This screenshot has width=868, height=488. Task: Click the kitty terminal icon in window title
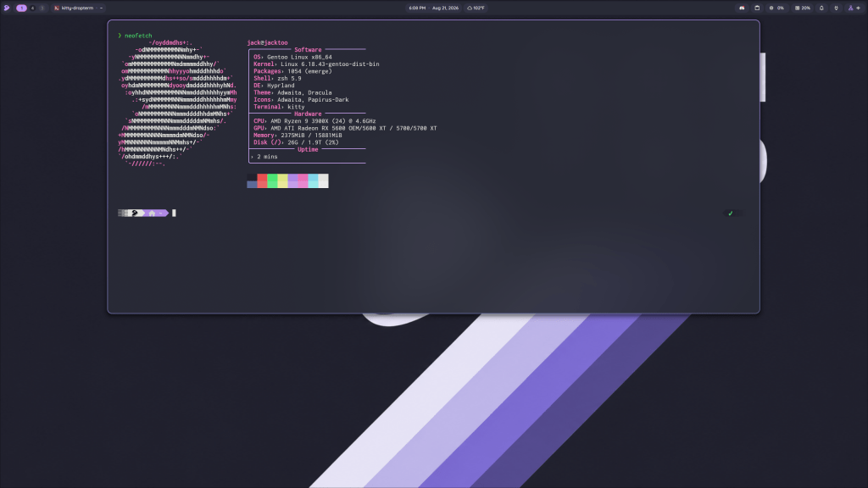point(57,8)
